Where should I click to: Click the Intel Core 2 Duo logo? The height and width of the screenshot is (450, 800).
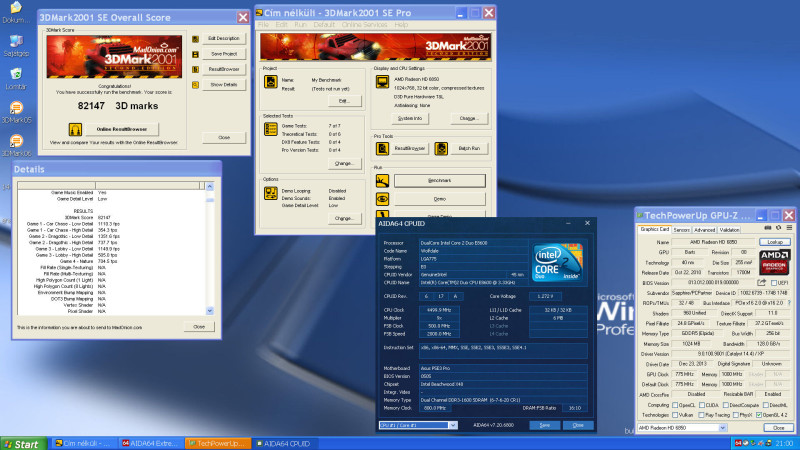557,263
